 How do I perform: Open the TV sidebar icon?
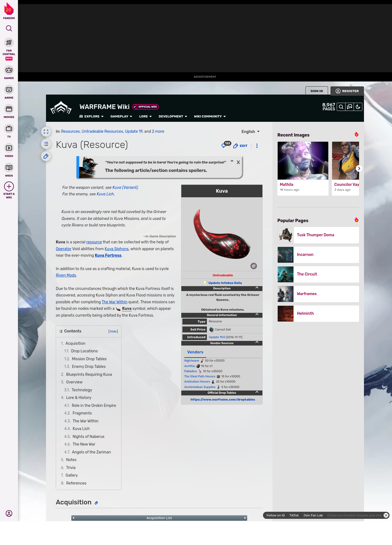coord(9,128)
